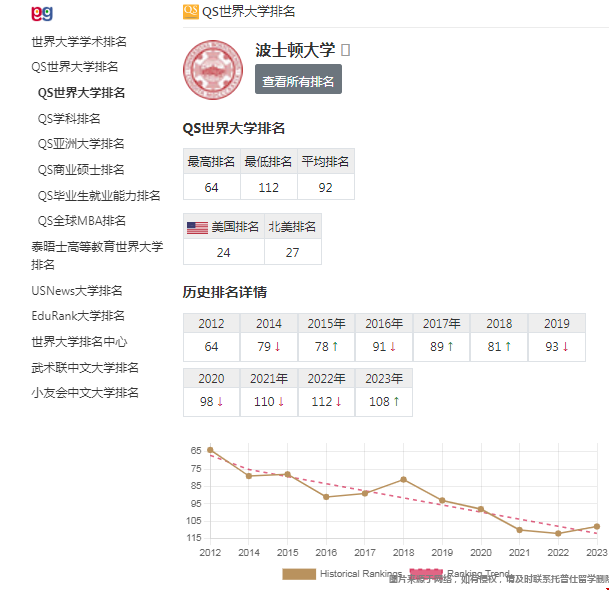The height and width of the screenshot is (590, 609).
Task: Click the 平均排名 value 92 cell
Action: point(326,187)
